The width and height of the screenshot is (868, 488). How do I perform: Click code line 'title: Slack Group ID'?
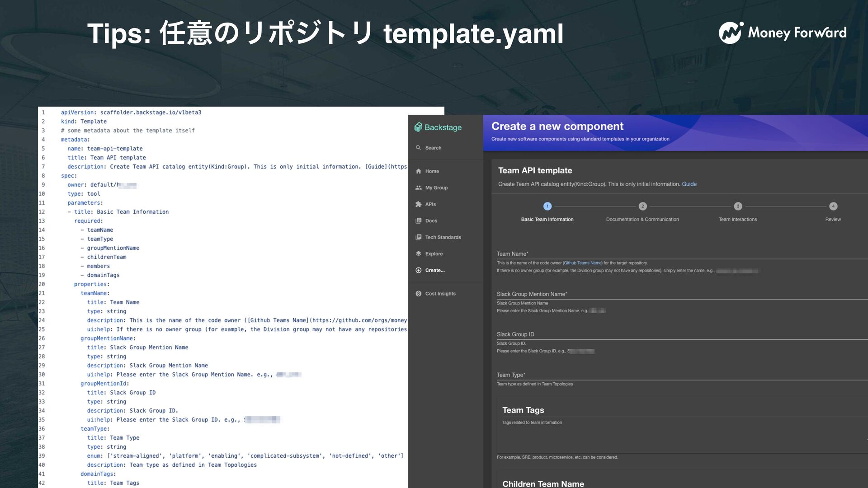coord(122,393)
